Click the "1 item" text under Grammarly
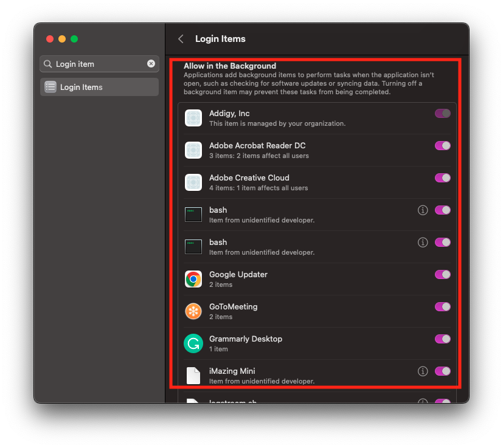This screenshot has width=503, height=448. (x=218, y=350)
